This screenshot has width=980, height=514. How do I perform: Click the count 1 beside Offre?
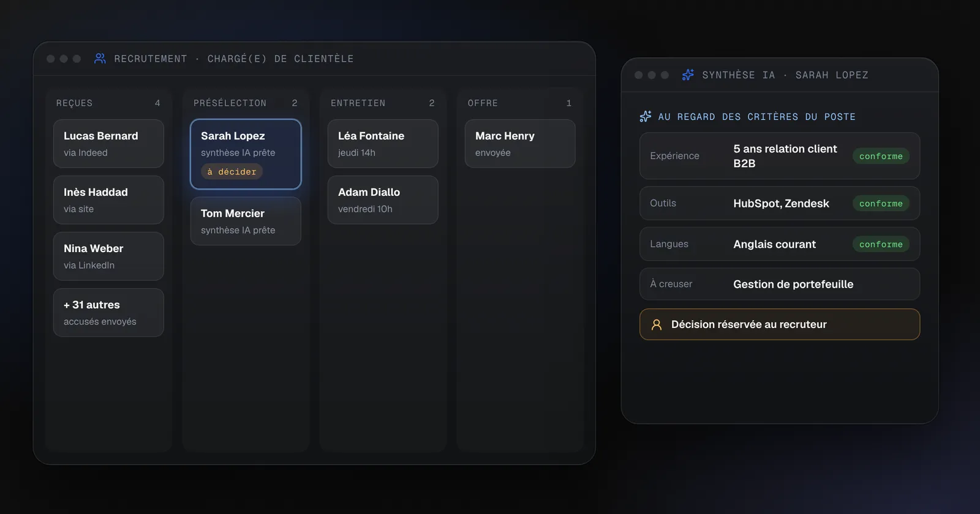(x=569, y=103)
